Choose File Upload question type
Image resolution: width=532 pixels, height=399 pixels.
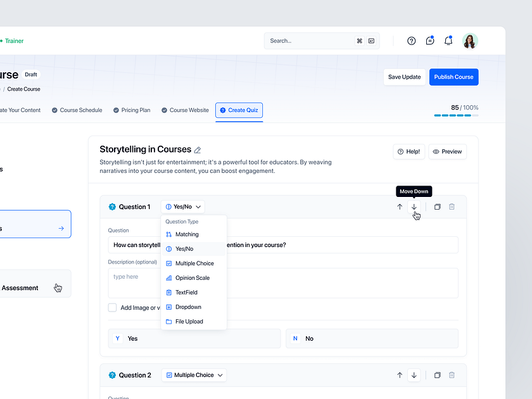(x=193, y=322)
